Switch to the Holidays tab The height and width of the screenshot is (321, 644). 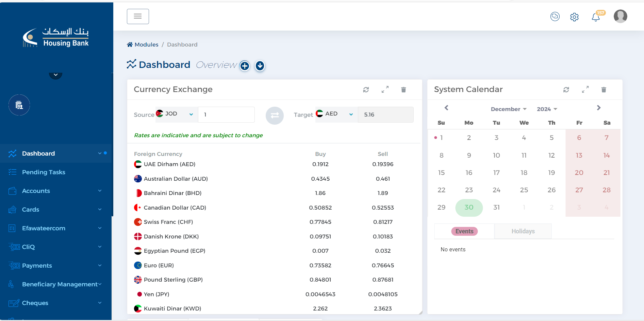523,231
